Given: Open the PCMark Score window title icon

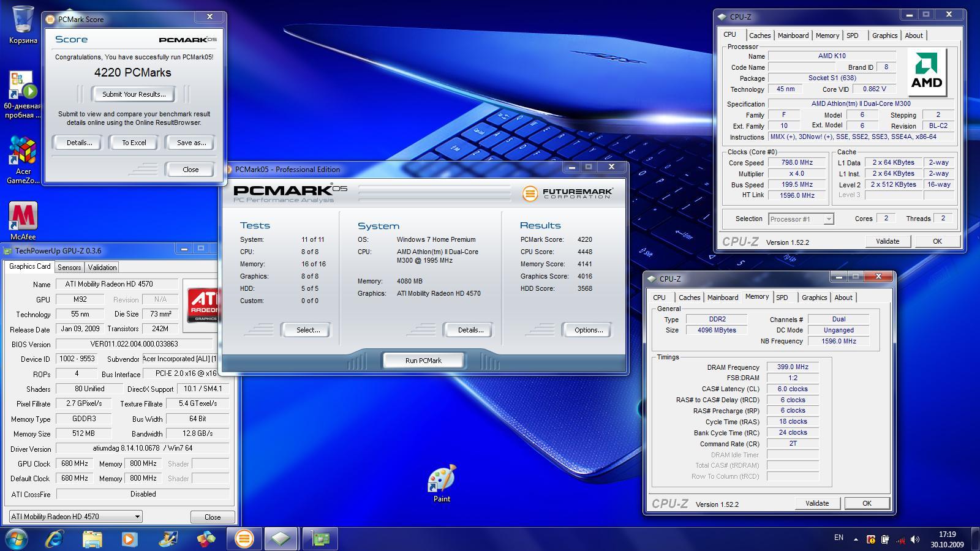Looking at the screenshot, I should [x=50, y=19].
